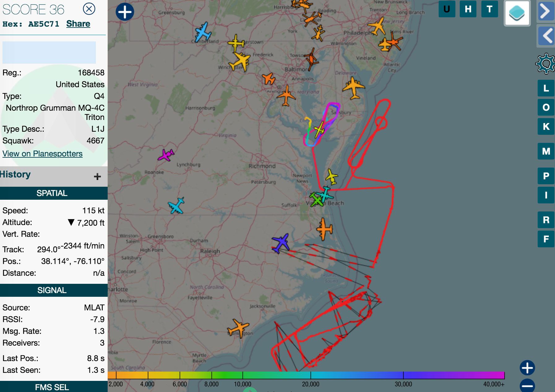The image size is (555, 392).
Task: Select the magenta aircraft west of Lynchburg
Action: tap(166, 155)
